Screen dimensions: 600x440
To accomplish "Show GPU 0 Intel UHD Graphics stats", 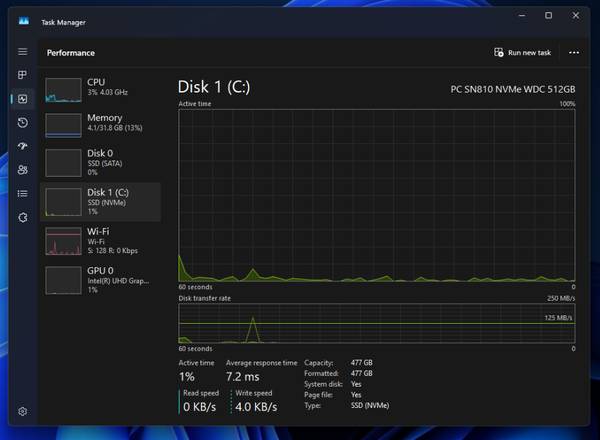I will pos(100,279).
